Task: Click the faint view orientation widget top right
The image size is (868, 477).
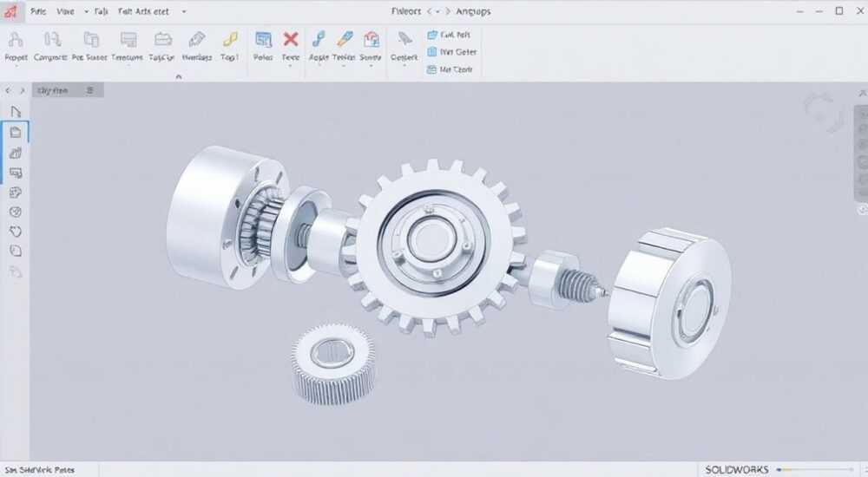Action: (823, 111)
